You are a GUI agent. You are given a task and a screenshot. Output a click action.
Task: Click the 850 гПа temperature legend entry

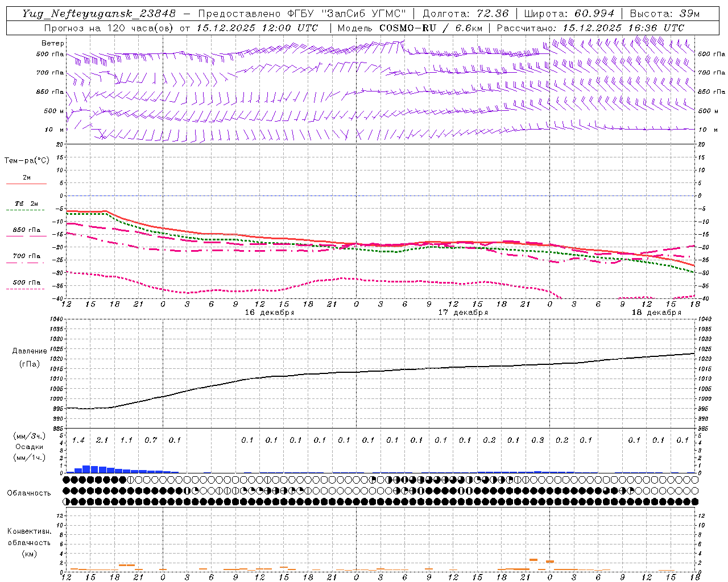click(x=27, y=230)
